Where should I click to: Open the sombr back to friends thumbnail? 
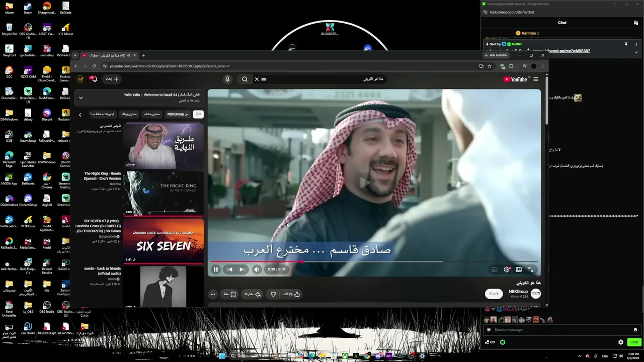coord(164,287)
